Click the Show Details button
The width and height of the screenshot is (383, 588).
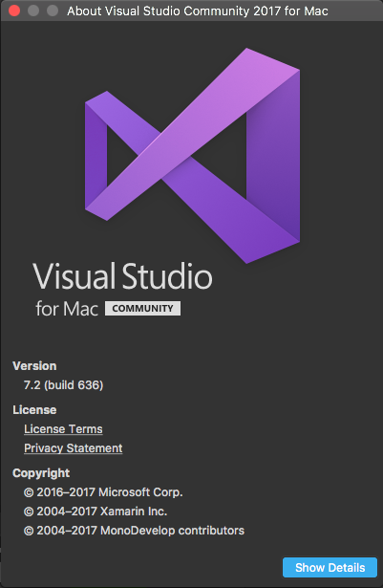click(330, 567)
